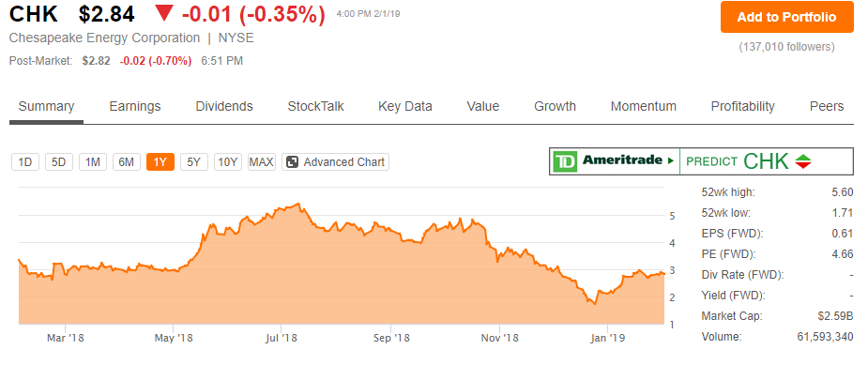Select the 1M chart range

93,162
